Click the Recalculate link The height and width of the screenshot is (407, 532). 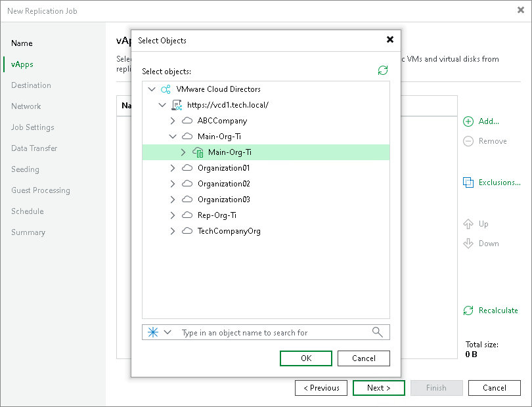click(498, 311)
